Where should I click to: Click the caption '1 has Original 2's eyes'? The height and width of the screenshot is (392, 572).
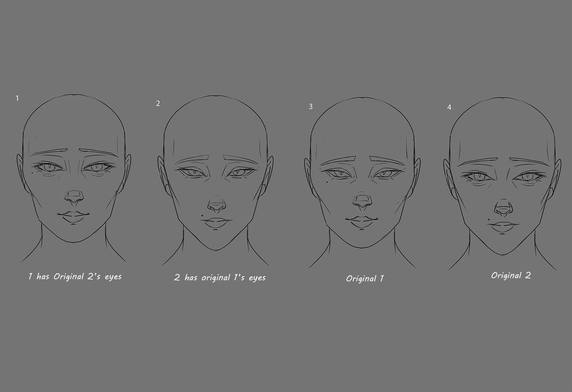(x=75, y=276)
